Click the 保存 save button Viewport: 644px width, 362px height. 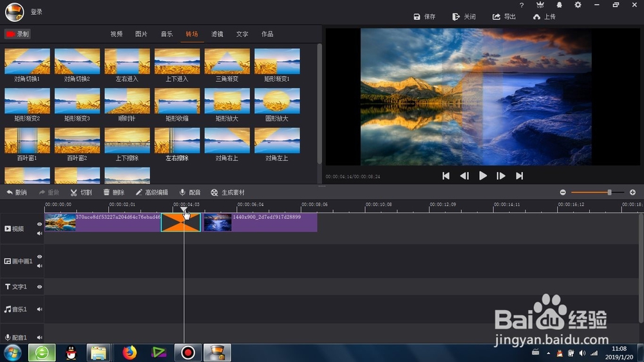424,17
